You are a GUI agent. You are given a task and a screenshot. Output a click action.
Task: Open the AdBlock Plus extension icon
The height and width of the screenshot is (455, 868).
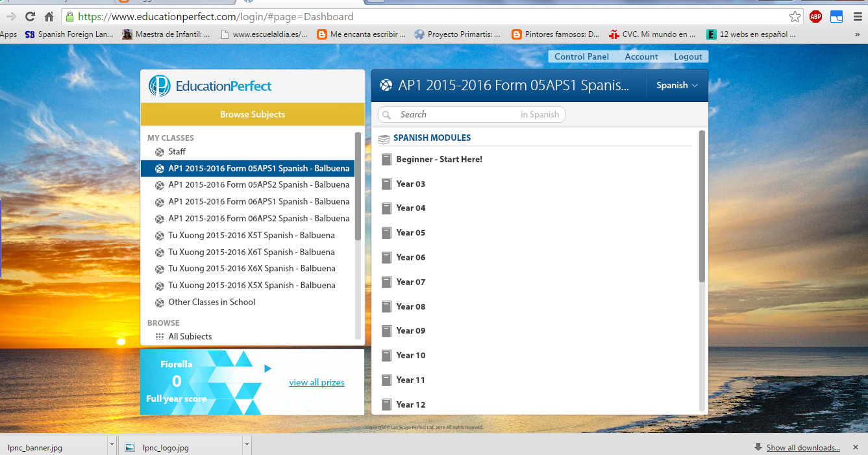click(815, 17)
